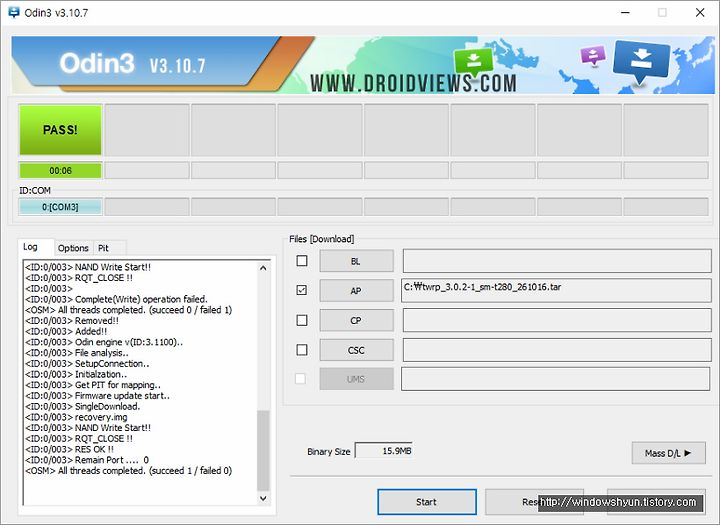720x525 pixels.
Task: Click the 'SingleDownload.' log line
Action: coord(83,406)
